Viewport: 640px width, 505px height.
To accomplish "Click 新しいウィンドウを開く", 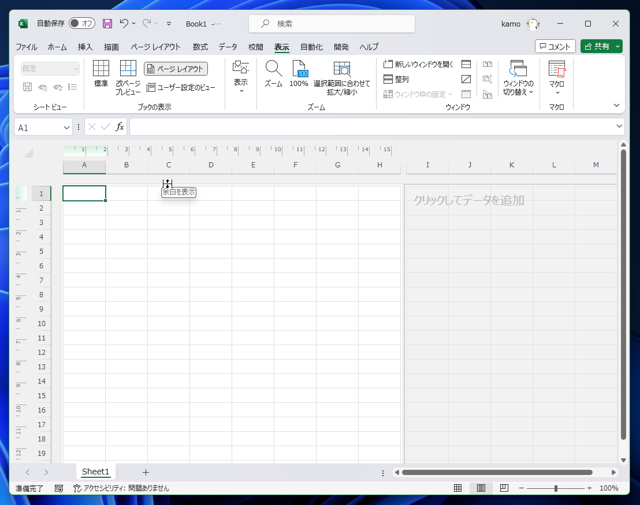I will 418,64.
